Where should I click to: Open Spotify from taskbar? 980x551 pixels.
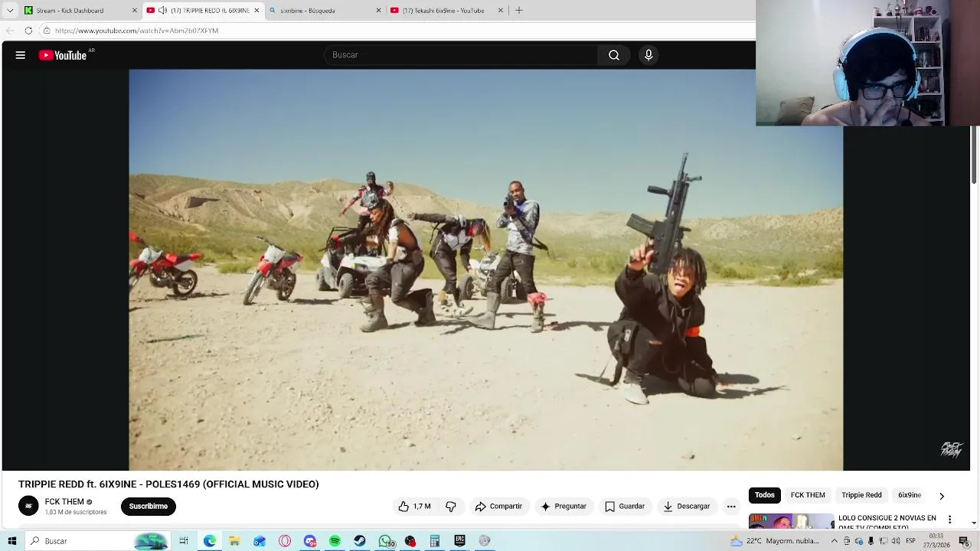(x=335, y=541)
